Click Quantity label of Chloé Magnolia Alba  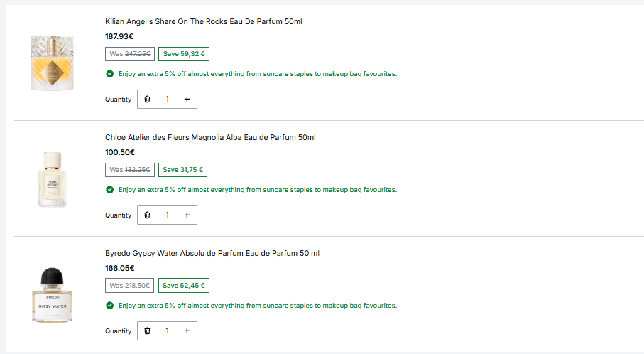(119, 215)
